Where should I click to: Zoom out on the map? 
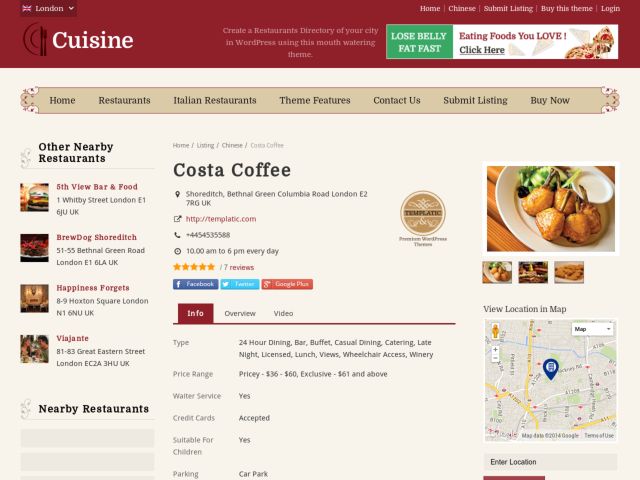495,358
